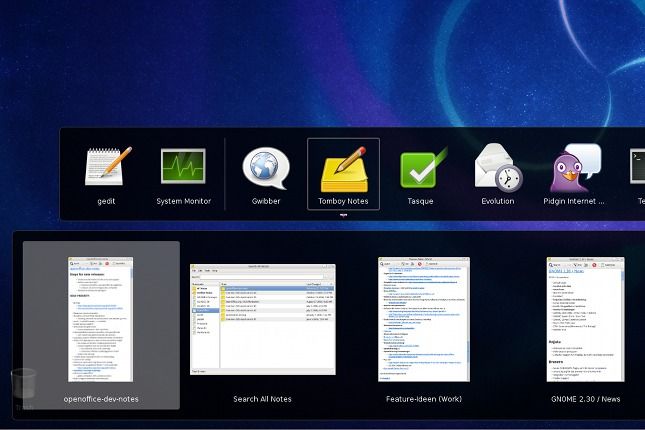Select the Tomboy Notes application icon

tap(344, 170)
